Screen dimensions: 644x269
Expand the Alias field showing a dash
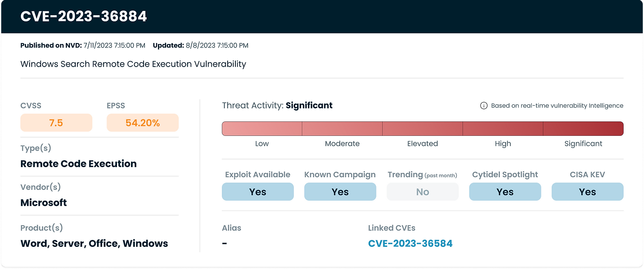point(225,243)
